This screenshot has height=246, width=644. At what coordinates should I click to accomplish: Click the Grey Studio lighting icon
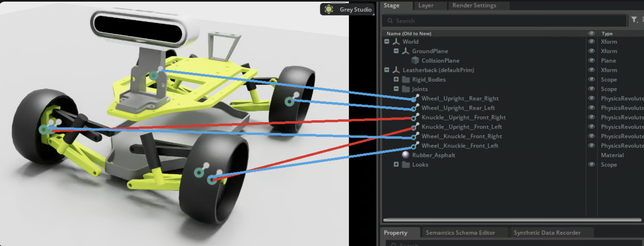tap(329, 9)
